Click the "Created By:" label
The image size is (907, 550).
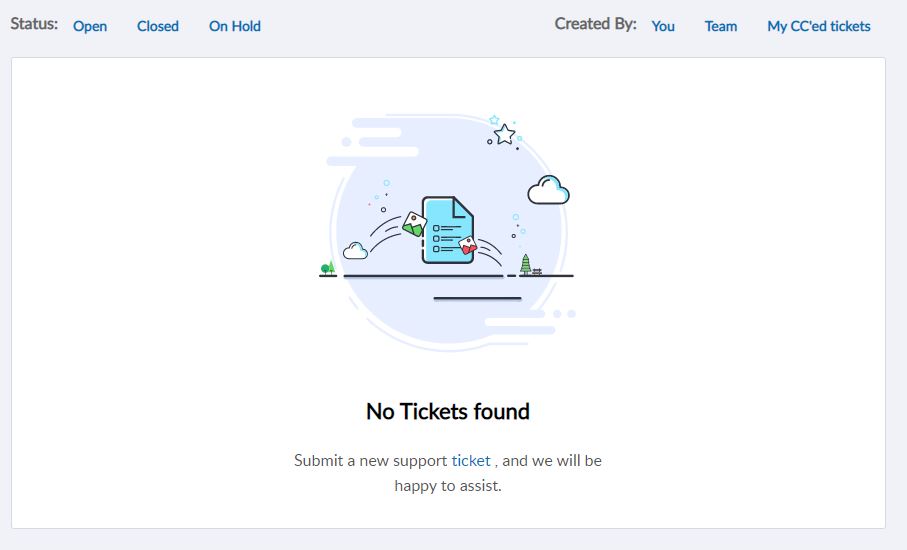pos(595,23)
